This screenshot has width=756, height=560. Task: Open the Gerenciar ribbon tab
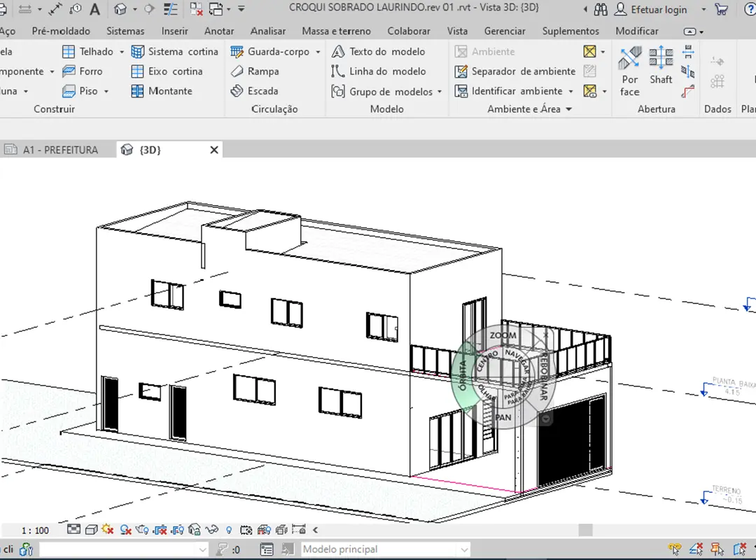click(x=505, y=31)
